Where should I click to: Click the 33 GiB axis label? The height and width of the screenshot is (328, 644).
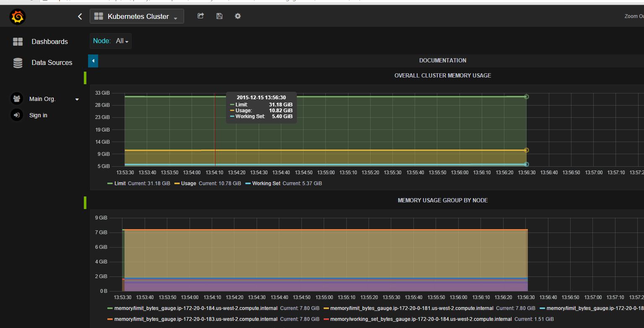(103, 93)
